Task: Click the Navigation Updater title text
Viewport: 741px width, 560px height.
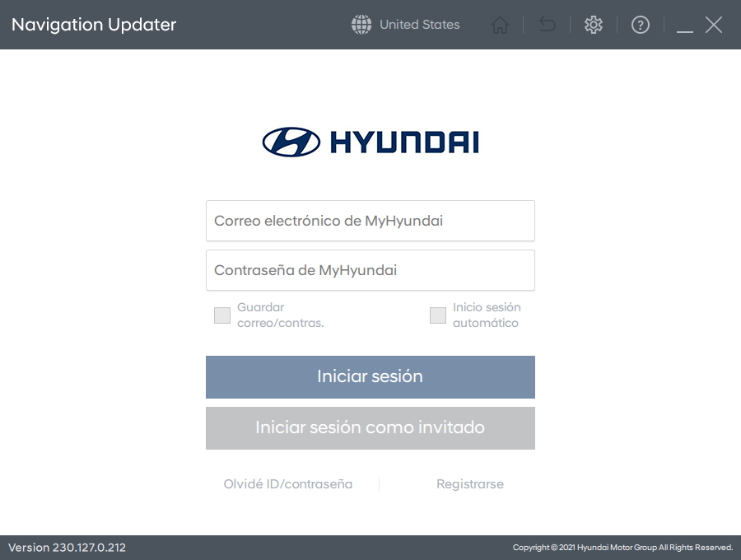Action: click(x=94, y=25)
